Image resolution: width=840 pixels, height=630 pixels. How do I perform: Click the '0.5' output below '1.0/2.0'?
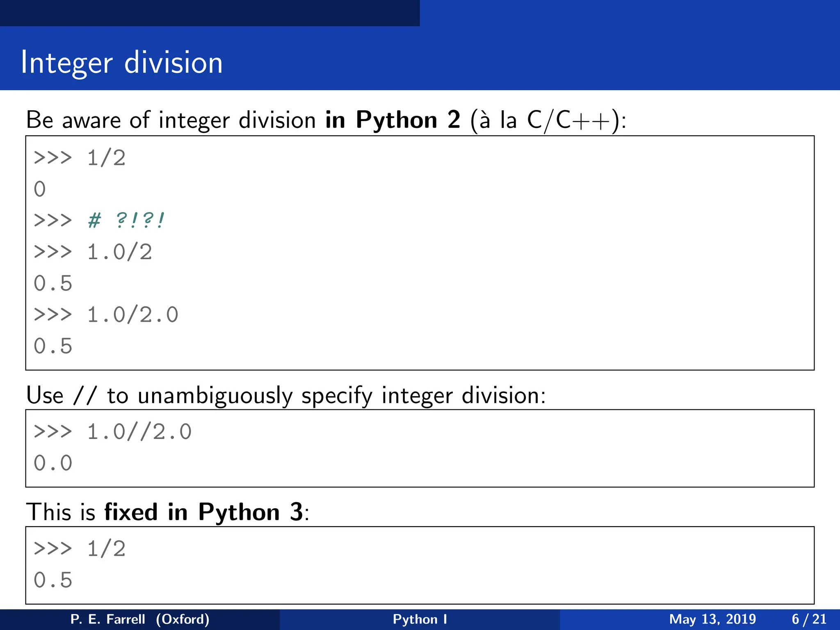(x=53, y=346)
